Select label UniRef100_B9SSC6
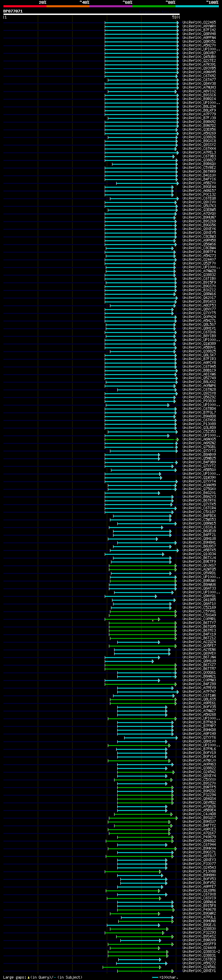The width and height of the screenshot is (222, 980). 199,95
